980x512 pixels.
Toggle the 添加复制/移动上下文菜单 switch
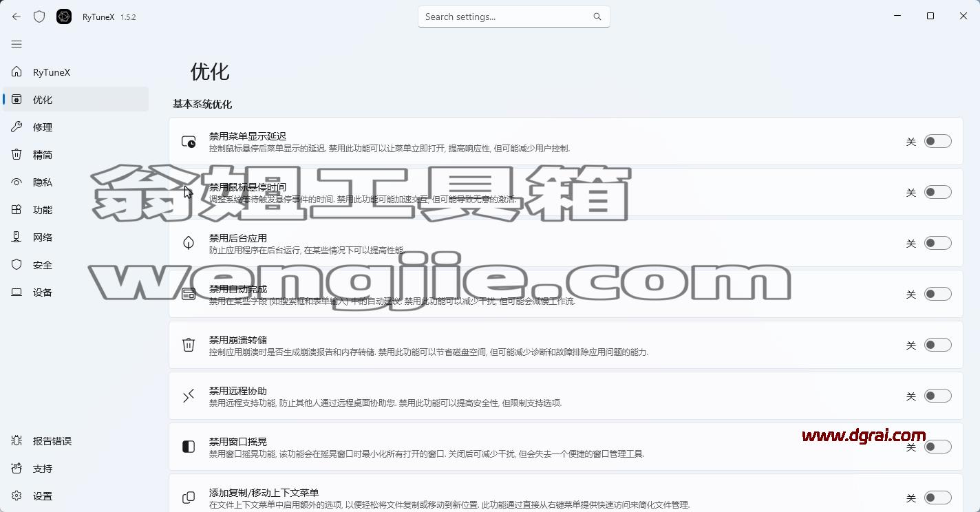tap(937, 498)
